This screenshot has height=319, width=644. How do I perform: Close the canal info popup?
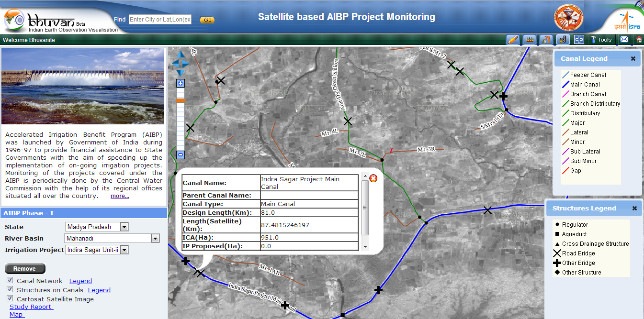pos(373,178)
